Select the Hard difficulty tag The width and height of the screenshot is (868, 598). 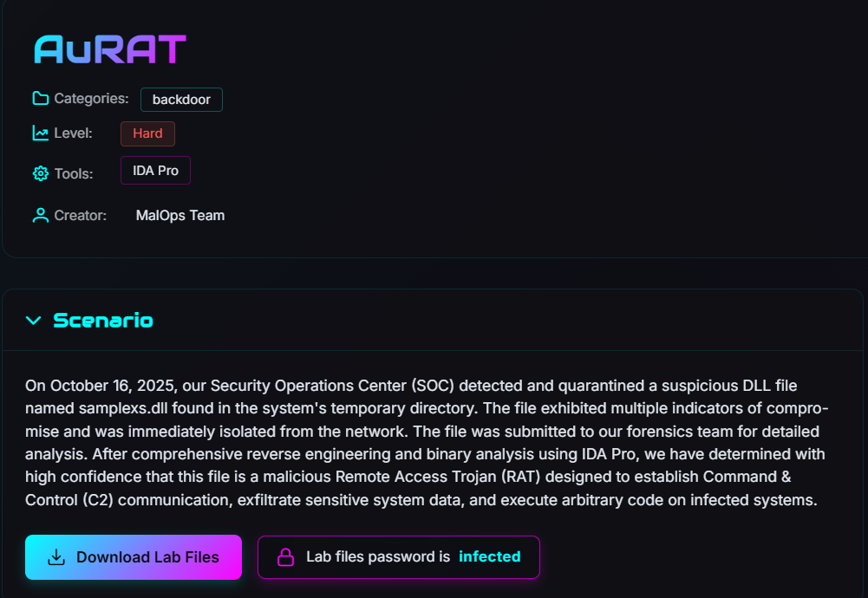coord(147,133)
